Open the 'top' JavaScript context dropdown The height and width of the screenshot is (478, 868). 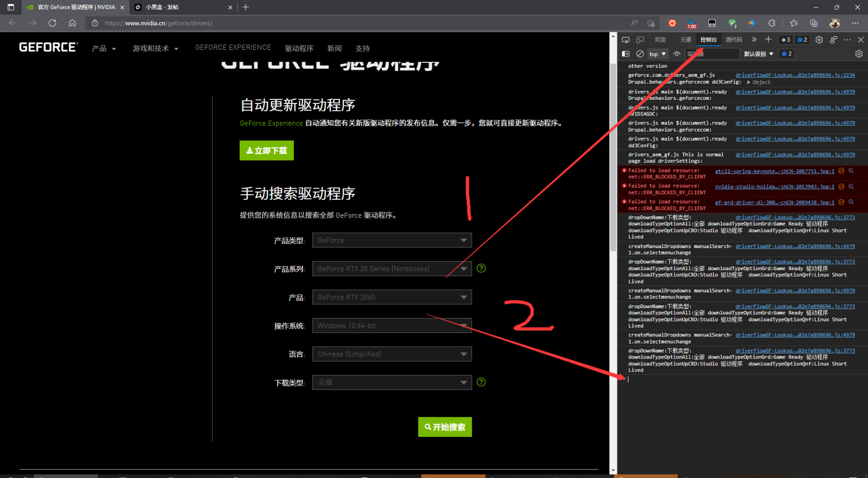coord(657,54)
